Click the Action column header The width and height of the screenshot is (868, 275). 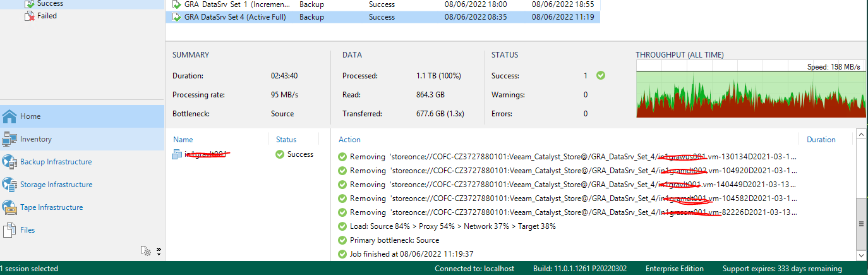(349, 140)
